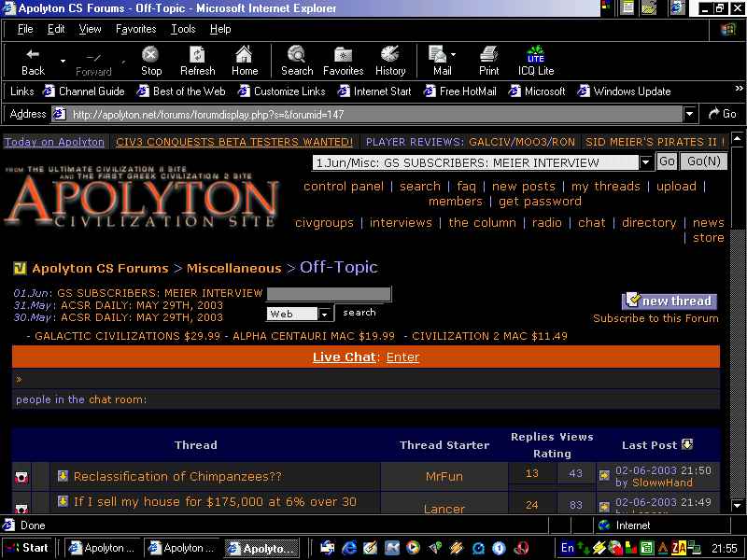Image resolution: width=747 pixels, height=560 pixels.
Task: Enter the Live Chat link
Action: click(x=402, y=357)
